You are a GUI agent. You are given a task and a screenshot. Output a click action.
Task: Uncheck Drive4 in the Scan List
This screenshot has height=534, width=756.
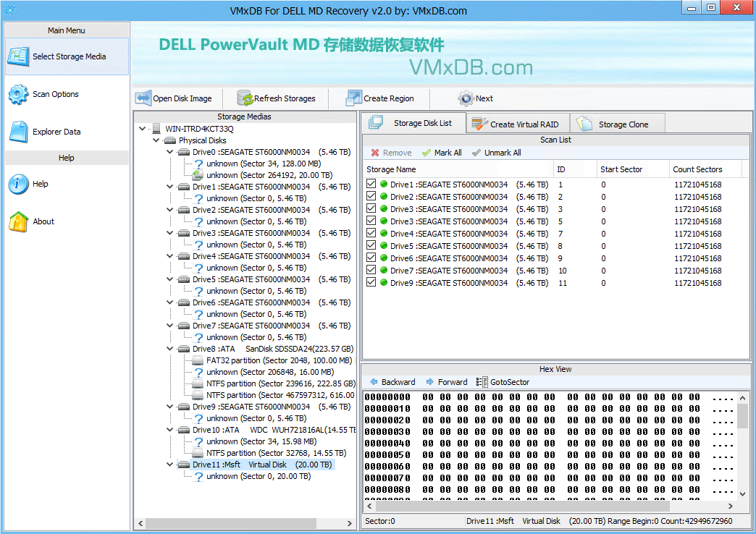coord(371,233)
